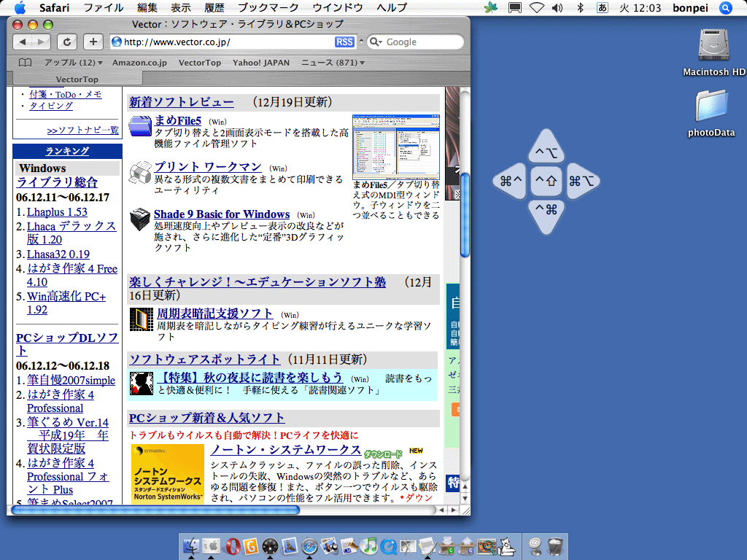Open Yahoo! JAPAN bookmark
Viewport: 747px width, 560px height.
pos(261,63)
